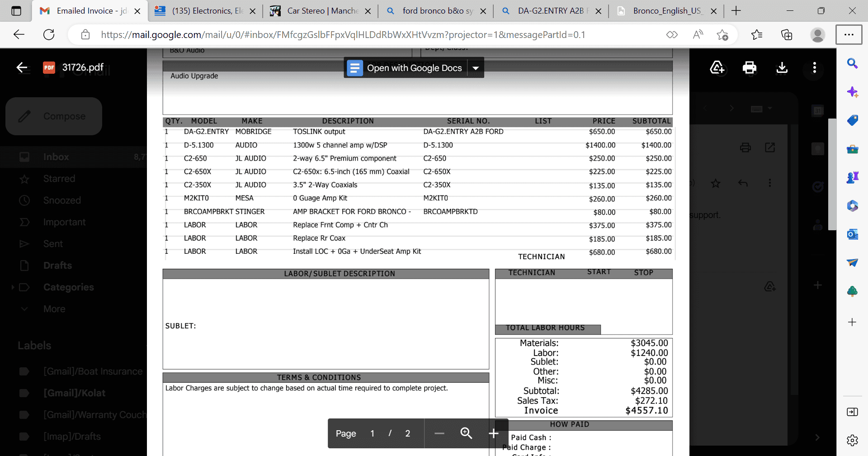Open the browser profile menu
This screenshot has height=456, width=868.
817,35
